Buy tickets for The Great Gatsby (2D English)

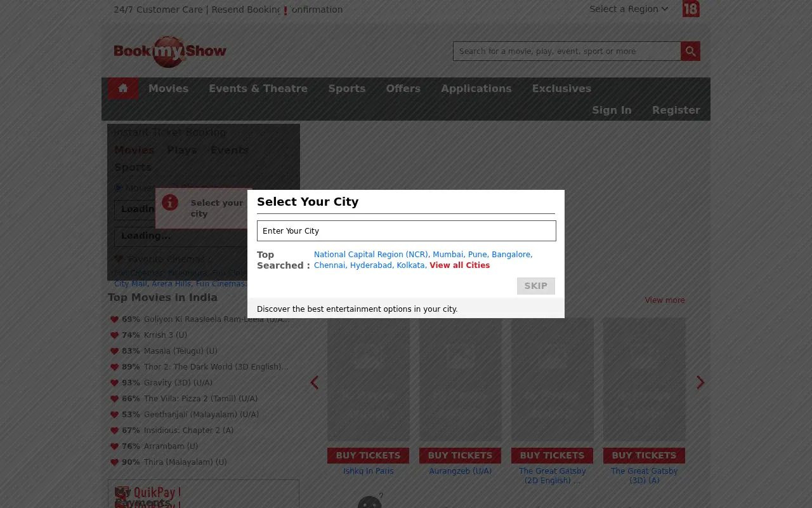point(552,455)
